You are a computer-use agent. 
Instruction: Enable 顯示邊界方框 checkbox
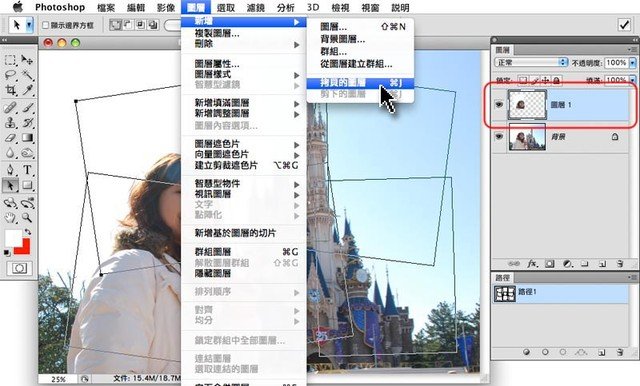46,25
